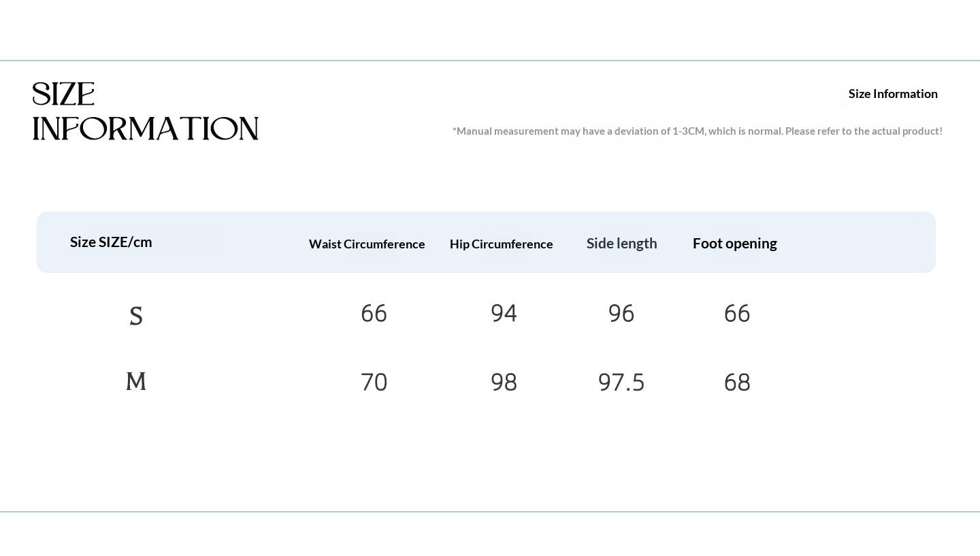
Task: Click foot opening value 68
Action: click(737, 382)
